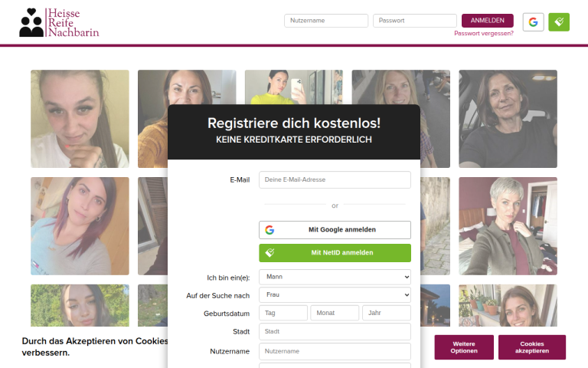Click the Monat birth date field

pyautogui.click(x=335, y=313)
